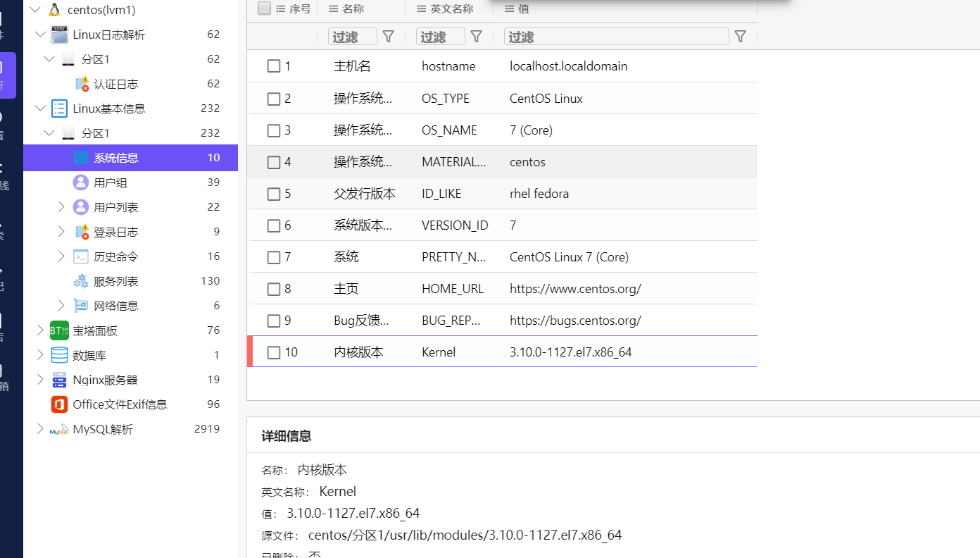The width and height of the screenshot is (980, 558).
Task: Expand the 用户列表 tree node
Action: [x=61, y=207]
